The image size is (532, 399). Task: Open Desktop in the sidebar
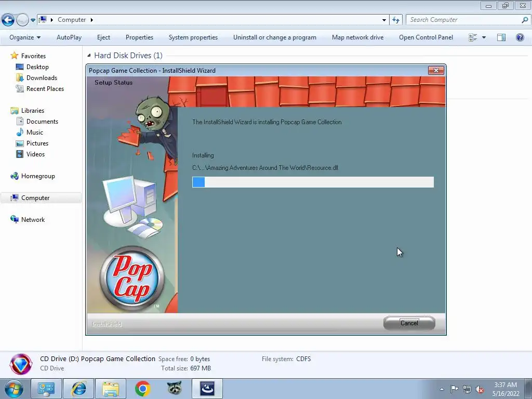[x=37, y=67]
